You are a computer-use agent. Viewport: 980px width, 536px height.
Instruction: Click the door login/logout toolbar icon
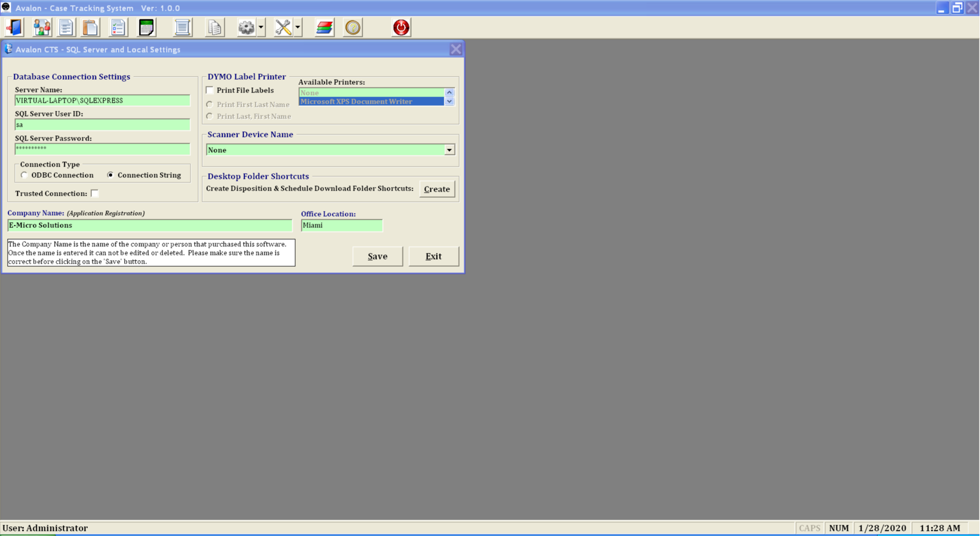point(15,28)
